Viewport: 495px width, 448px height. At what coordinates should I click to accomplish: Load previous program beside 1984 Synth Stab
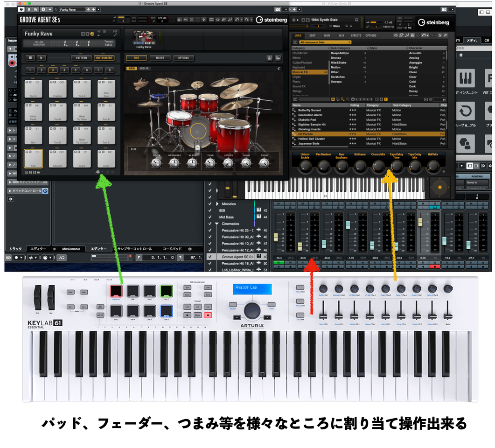click(x=303, y=20)
